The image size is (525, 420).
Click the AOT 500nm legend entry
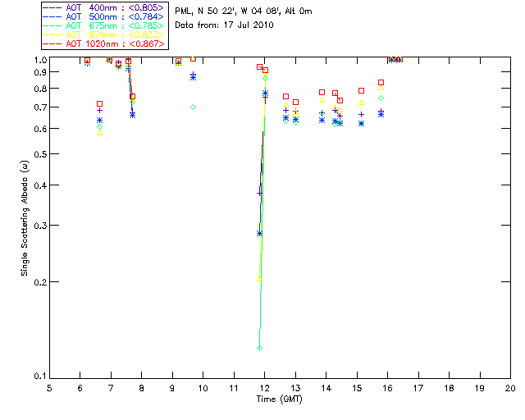(103, 16)
